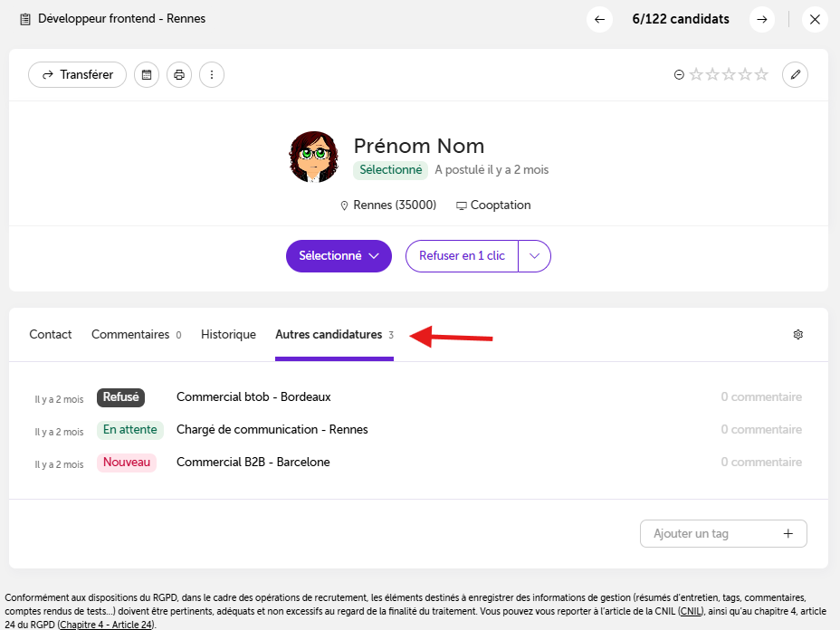Screen dimensions: 840x630
Task: Click the Transférer button
Action: coord(77,75)
